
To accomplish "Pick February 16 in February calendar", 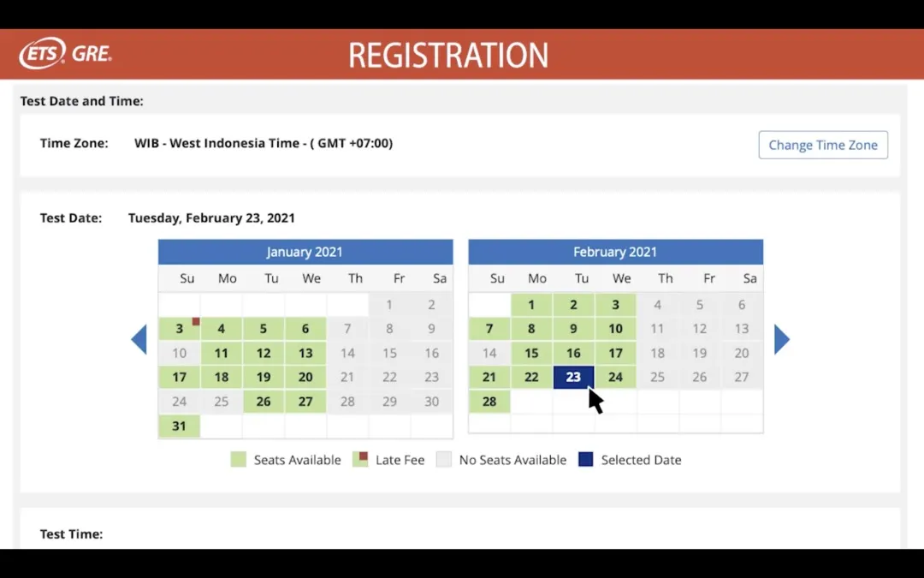I will (x=573, y=353).
